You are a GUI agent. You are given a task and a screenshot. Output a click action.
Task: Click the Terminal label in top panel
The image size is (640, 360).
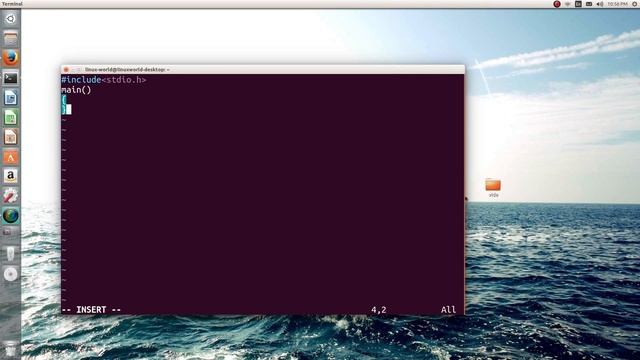click(12, 4)
